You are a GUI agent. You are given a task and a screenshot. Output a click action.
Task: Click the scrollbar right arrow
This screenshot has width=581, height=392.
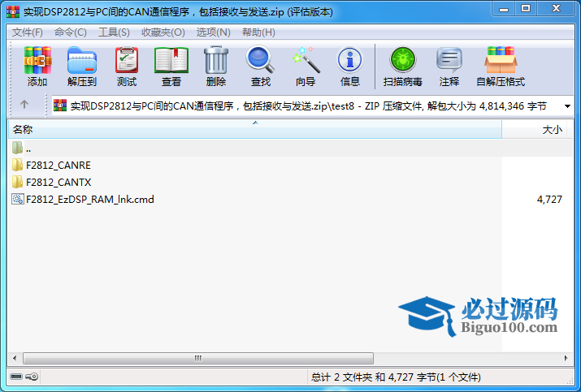point(566,358)
